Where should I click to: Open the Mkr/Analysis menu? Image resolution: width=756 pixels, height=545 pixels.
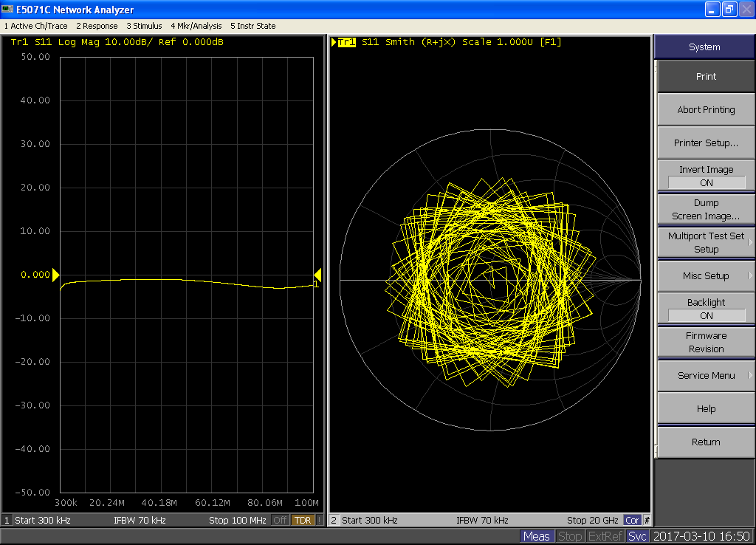click(196, 26)
